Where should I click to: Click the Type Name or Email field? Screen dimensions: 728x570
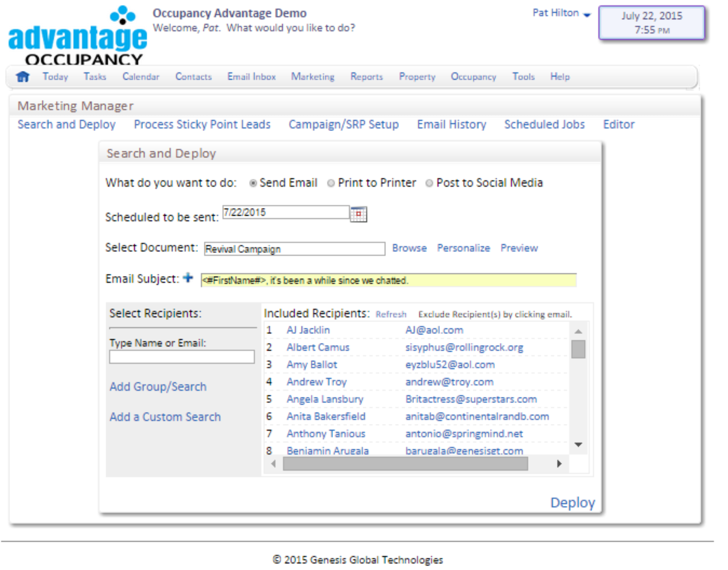click(x=182, y=357)
